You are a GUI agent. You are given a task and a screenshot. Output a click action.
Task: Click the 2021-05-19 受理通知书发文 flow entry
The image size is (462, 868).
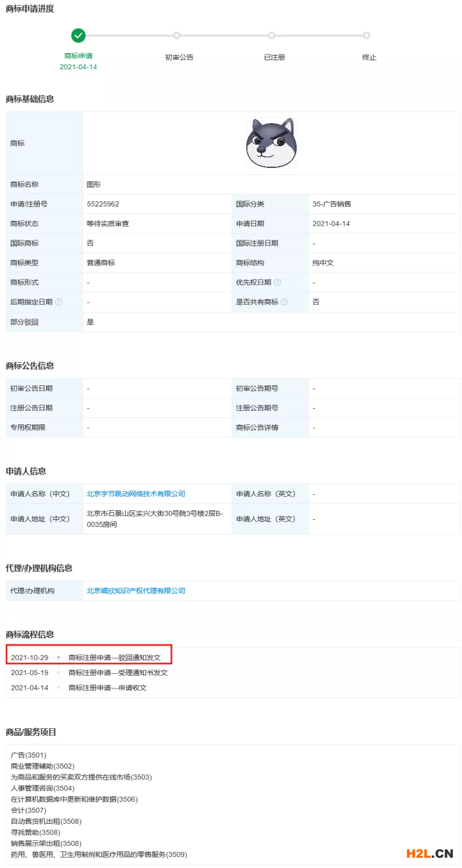(x=89, y=673)
